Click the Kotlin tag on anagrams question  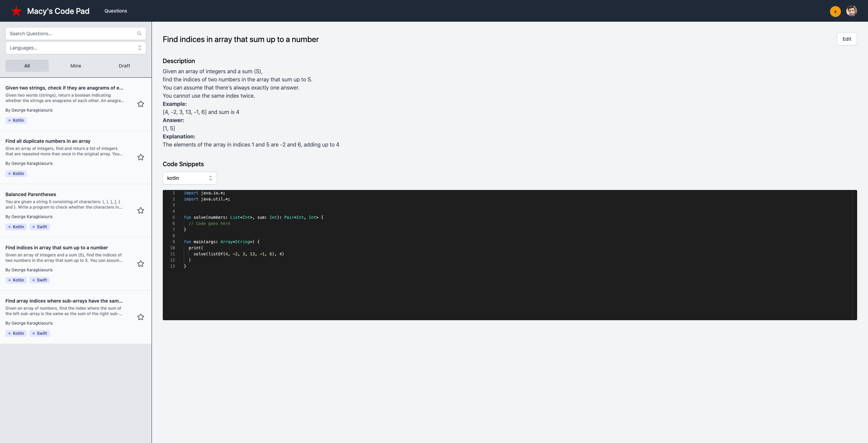coord(16,120)
